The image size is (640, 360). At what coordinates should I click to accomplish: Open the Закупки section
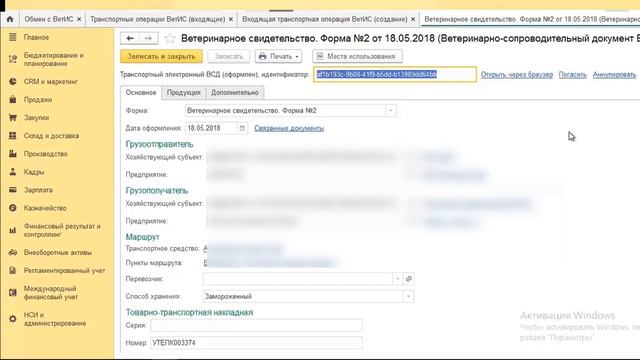point(36,118)
